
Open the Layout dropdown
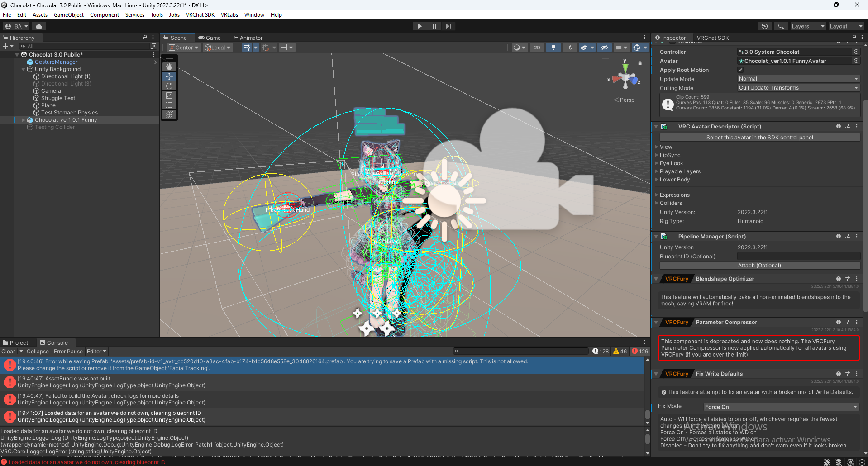pyautogui.click(x=846, y=26)
